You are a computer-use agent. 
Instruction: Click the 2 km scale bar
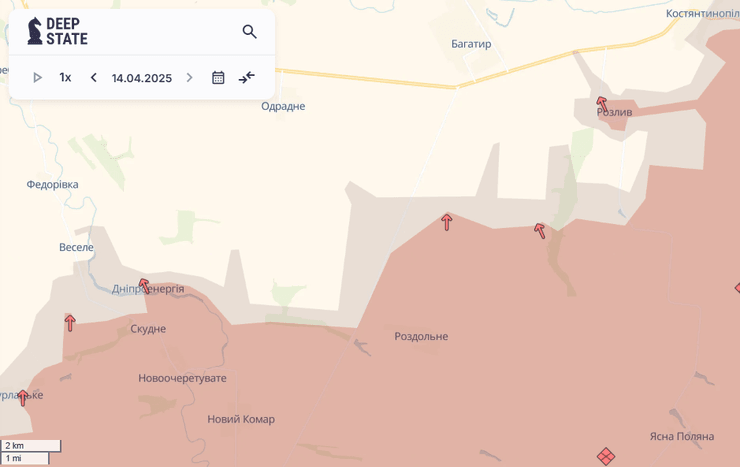coord(31,446)
